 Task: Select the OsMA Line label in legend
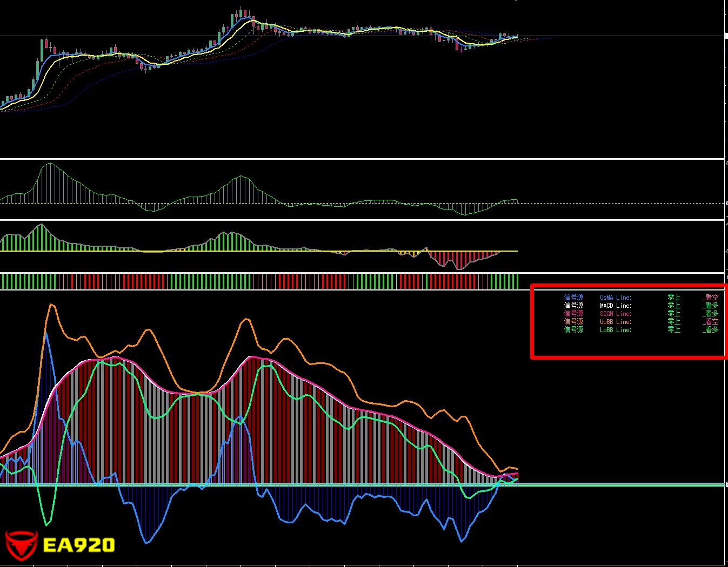point(616,298)
